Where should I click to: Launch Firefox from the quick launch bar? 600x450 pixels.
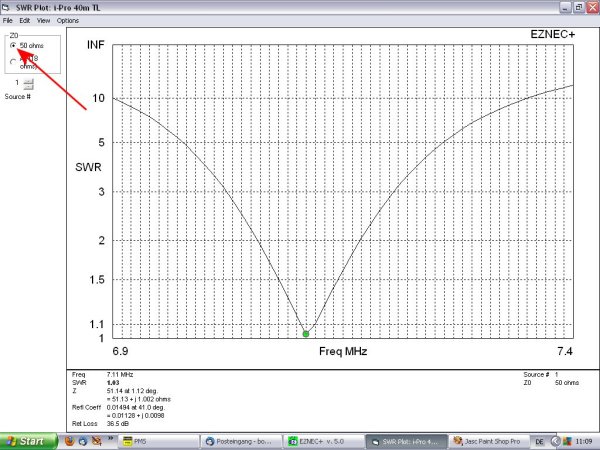point(69,441)
